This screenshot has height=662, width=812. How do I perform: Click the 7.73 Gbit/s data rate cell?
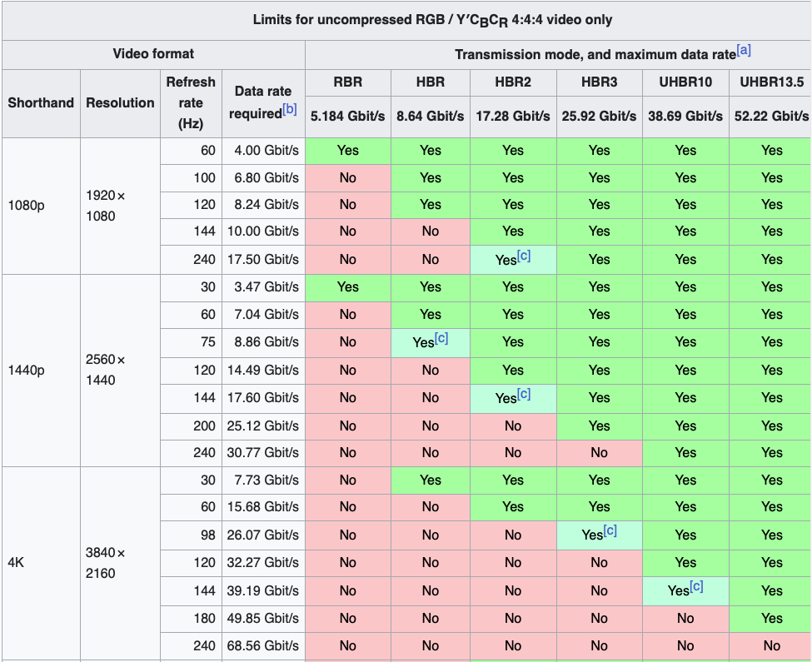pyautogui.click(x=264, y=480)
